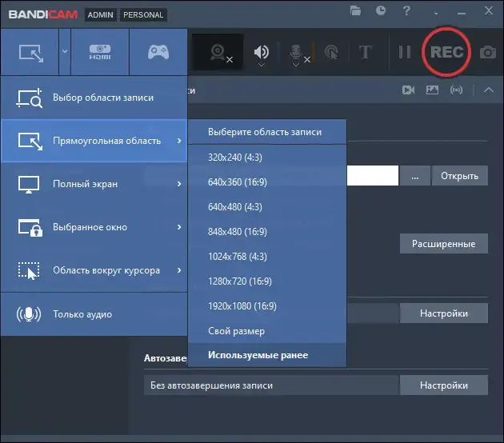Screen dimensions: 504x443
Task: Expand the Выбранное окно submenu arrow
Action: pos(179,227)
